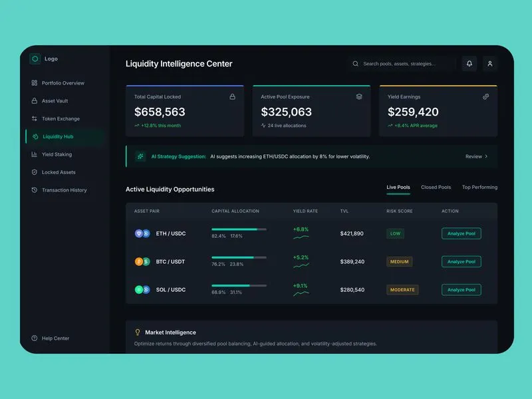Click the +5.2% yield rate value
This screenshot has width=532, height=399.
tap(301, 257)
